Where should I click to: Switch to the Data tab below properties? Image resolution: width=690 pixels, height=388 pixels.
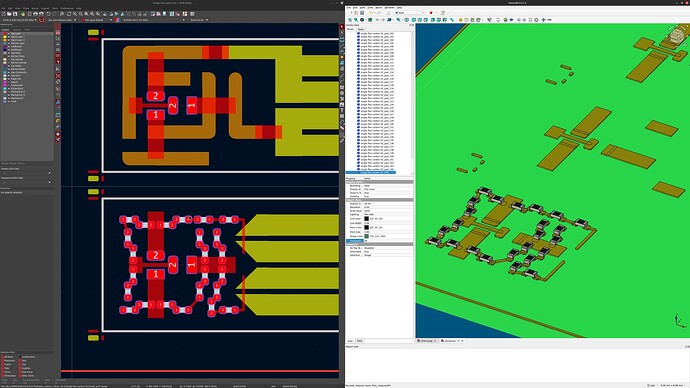tap(360, 341)
